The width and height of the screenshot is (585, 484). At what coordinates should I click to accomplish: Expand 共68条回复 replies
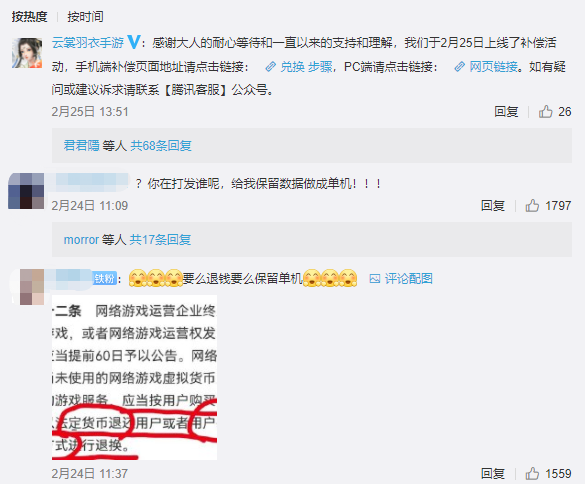(x=161, y=146)
